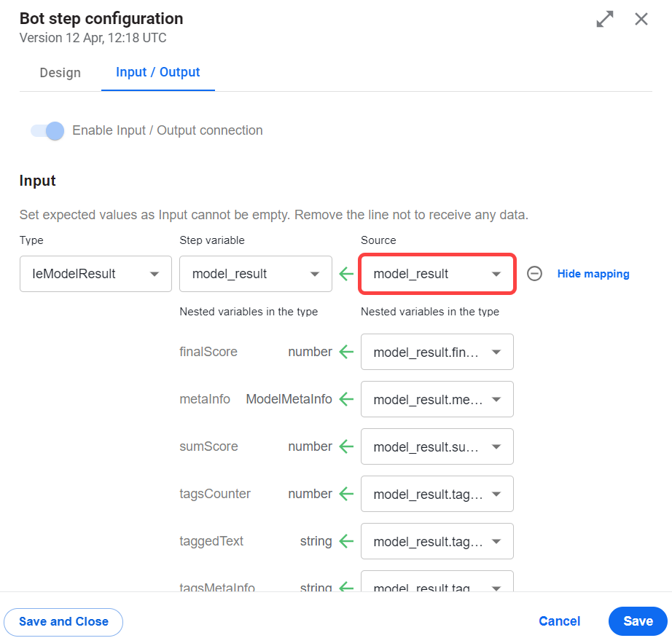
Task: Click the green arrow next to sumScore
Action: tap(346, 446)
